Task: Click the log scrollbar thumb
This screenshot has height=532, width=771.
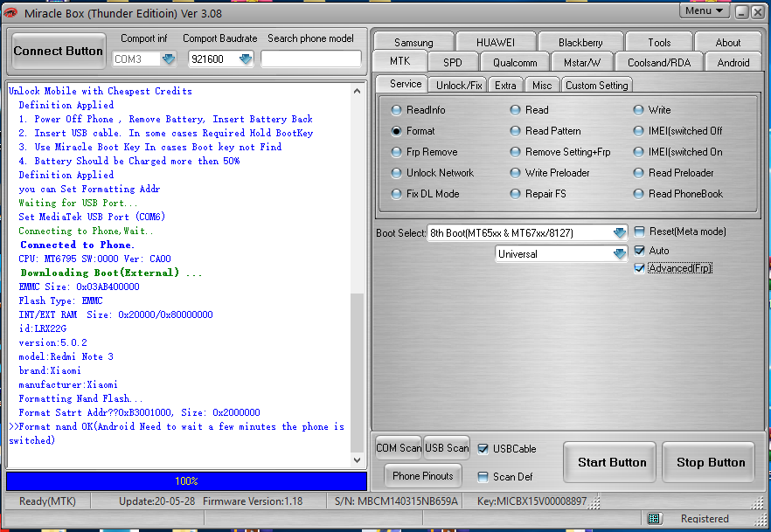Action: (x=358, y=372)
